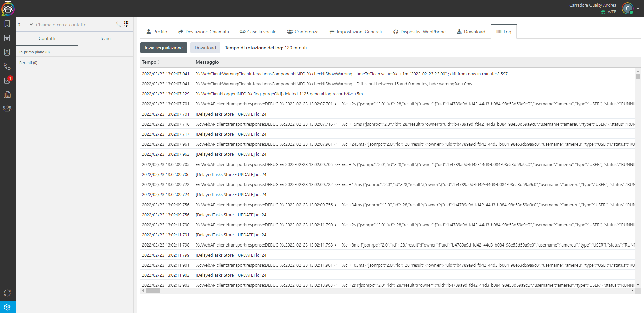
Task: Open the bookmark sidebar icon
Action: pos(7,24)
